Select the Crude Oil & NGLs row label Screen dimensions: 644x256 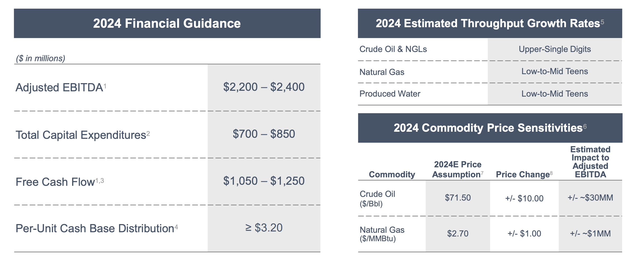tap(393, 49)
